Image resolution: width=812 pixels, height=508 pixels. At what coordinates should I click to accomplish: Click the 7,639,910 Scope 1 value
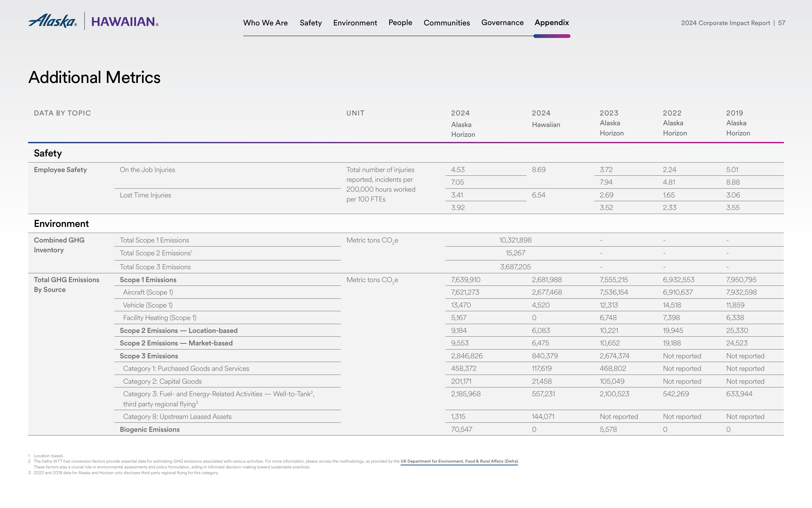[x=466, y=280]
